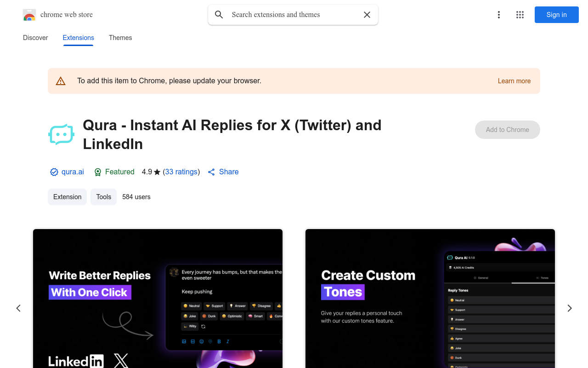Advance to the next screenshot with right arrow
The image size is (588, 368).
point(570,308)
